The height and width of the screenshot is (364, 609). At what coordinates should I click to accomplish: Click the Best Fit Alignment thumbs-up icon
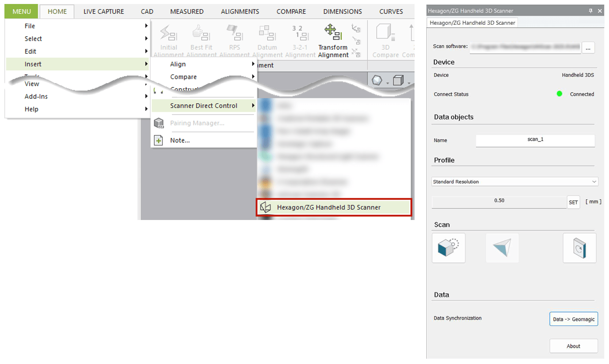[x=201, y=33]
